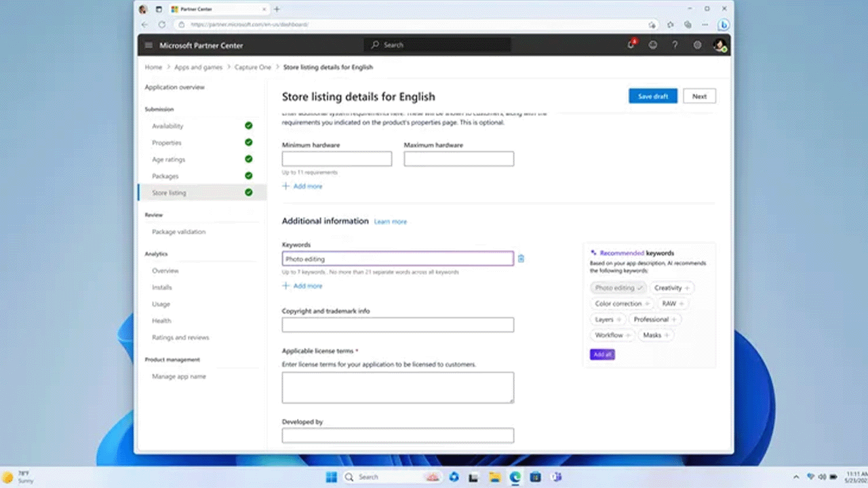Open Health analytics

[x=161, y=321]
